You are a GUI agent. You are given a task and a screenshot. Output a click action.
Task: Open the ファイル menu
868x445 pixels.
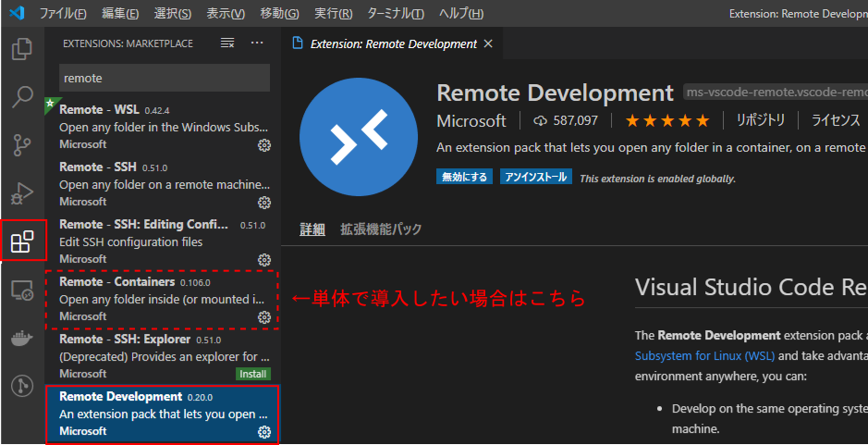tap(63, 13)
